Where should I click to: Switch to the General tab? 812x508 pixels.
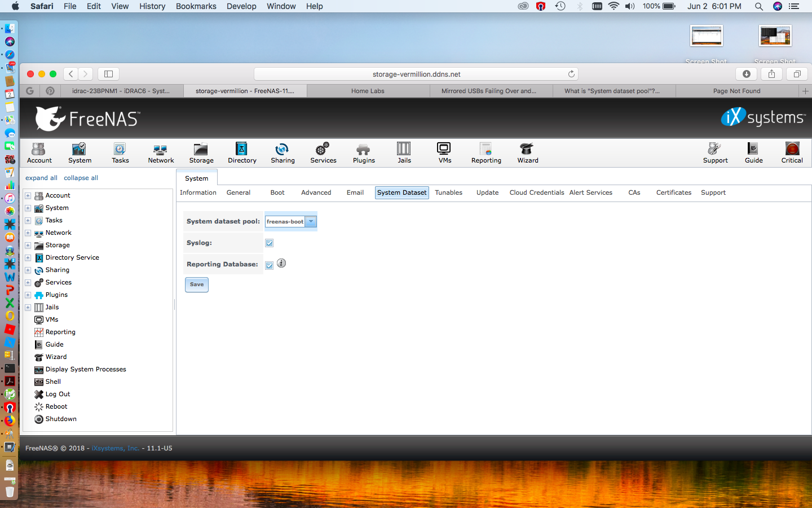239,192
